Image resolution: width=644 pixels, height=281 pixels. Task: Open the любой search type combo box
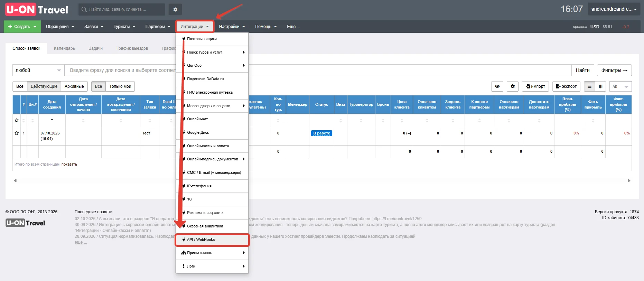[38, 70]
